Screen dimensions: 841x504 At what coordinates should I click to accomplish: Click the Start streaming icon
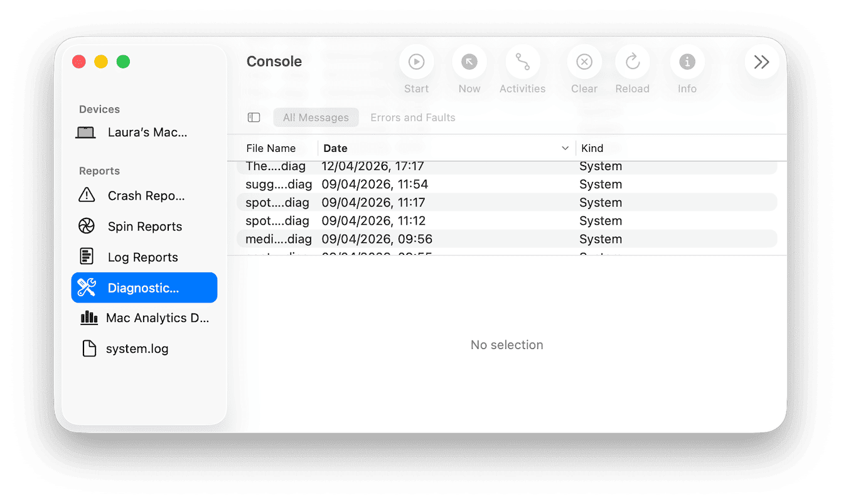pyautogui.click(x=416, y=62)
